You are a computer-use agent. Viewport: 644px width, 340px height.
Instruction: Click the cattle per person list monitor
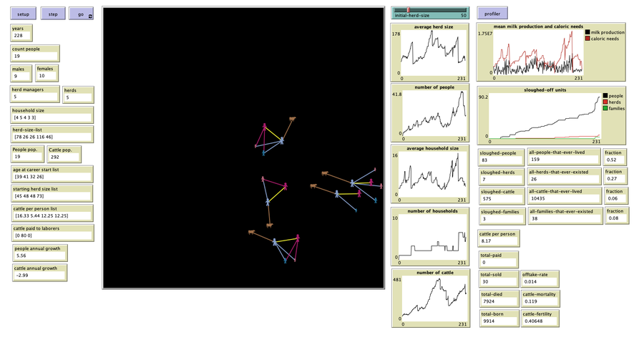(52, 213)
